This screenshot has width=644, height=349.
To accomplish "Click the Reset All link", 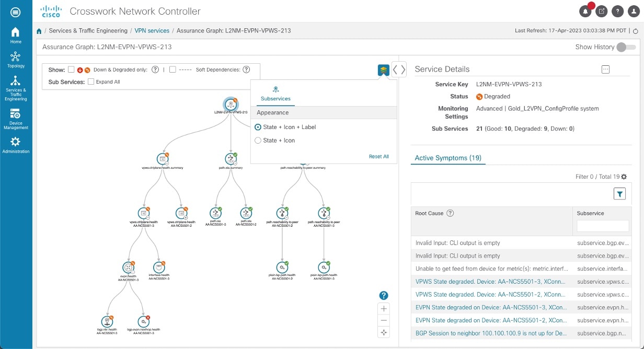I will [378, 156].
